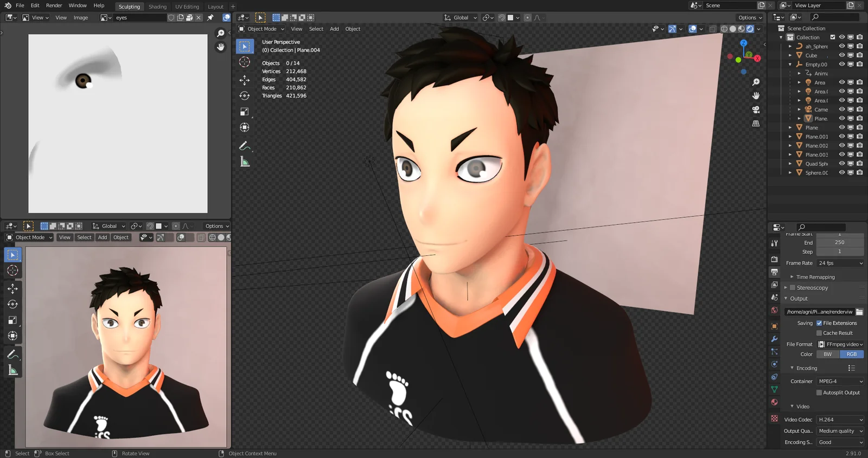Activate the Move tool in main viewport
Screen dimensions: 868x458
click(x=245, y=80)
